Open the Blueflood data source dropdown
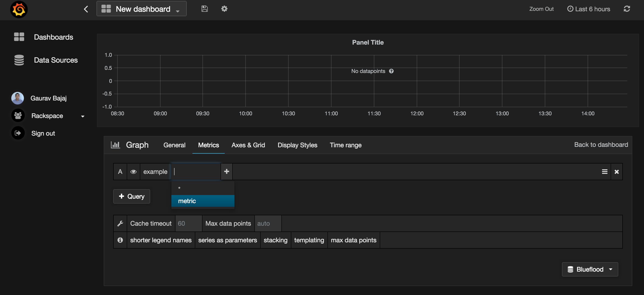Image resolution: width=644 pixels, height=295 pixels. coord(590,269)
